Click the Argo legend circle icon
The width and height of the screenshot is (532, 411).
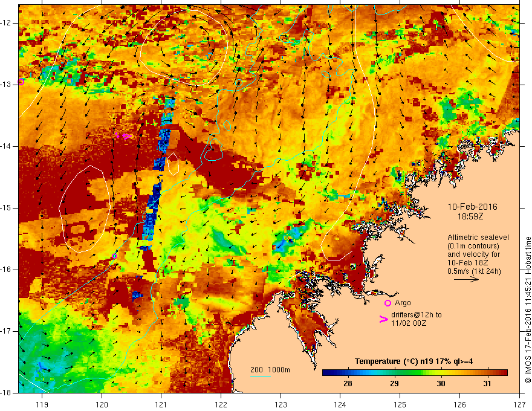click(388, 303)
